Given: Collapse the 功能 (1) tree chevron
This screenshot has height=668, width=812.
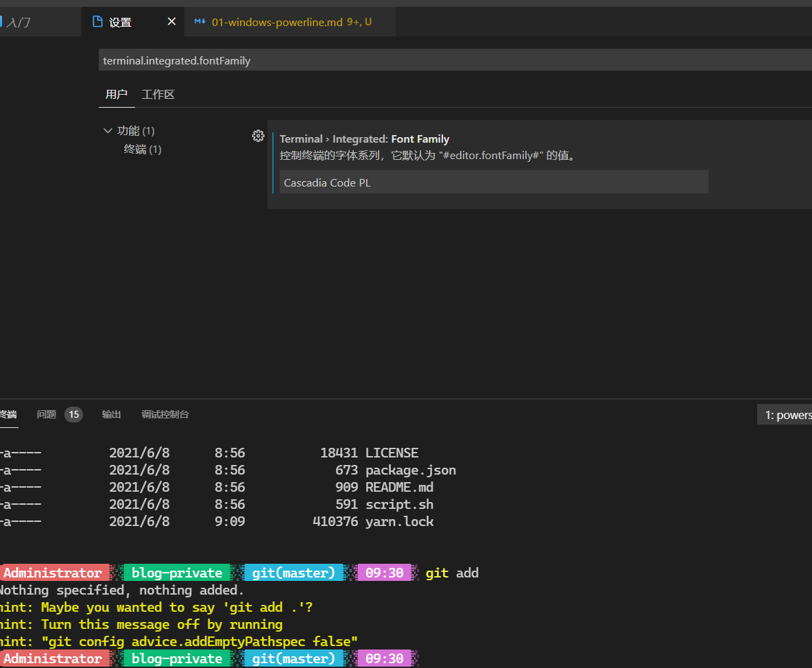Looking at the screenshot, I should [108, 130].
